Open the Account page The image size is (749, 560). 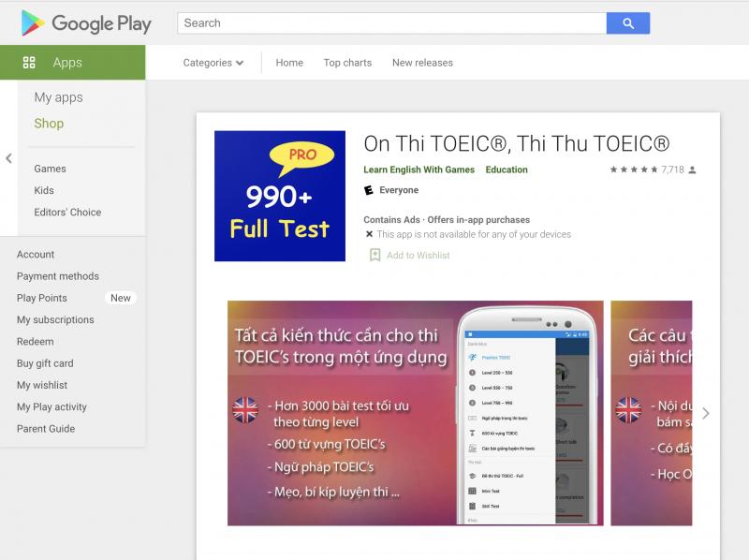coord(36,254)
